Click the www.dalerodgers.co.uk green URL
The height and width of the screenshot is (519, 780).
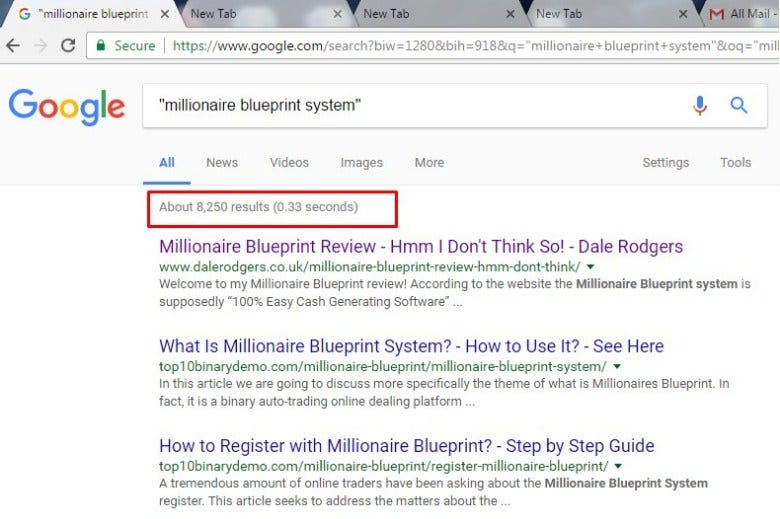pos(370,267)
